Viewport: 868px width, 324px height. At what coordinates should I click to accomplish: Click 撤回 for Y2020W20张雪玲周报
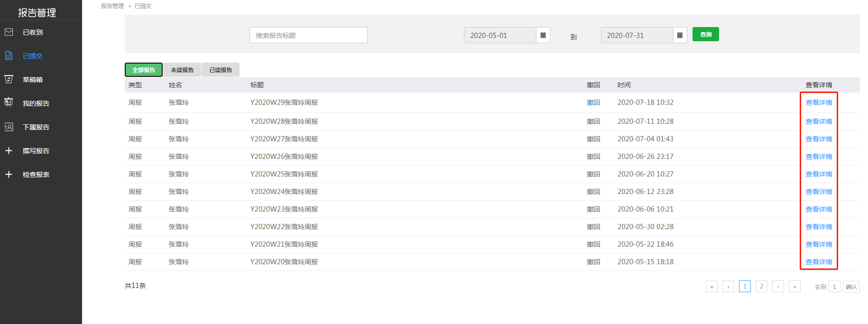(593, 262)
